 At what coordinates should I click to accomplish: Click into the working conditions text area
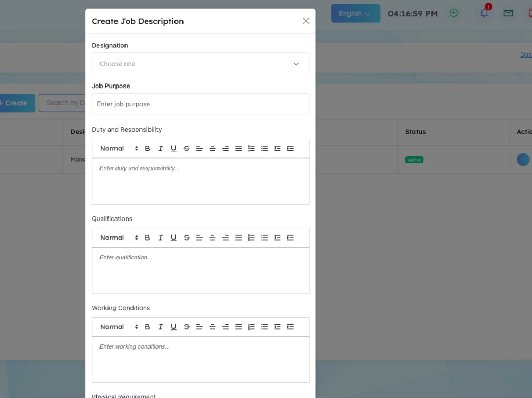200,359
